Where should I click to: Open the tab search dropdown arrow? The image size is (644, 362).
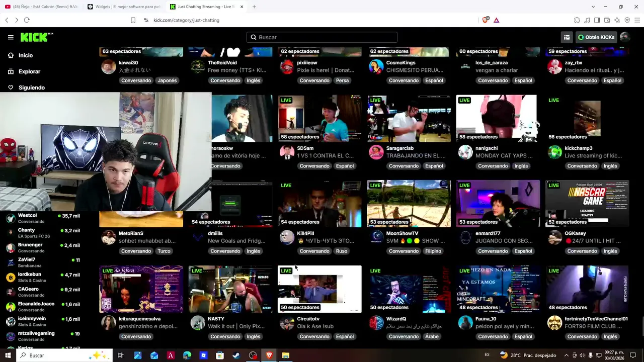pos(593,7)
